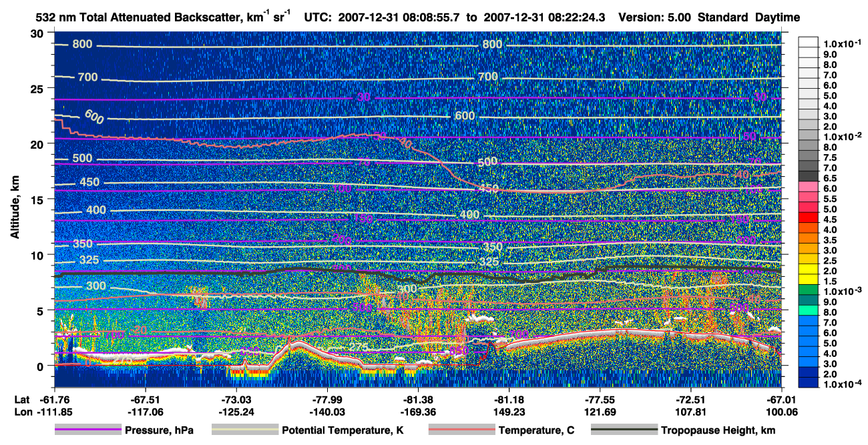Click longitude value -125.24
The width and height of the screenshot is (868, 445).
[x=236, y=412]
